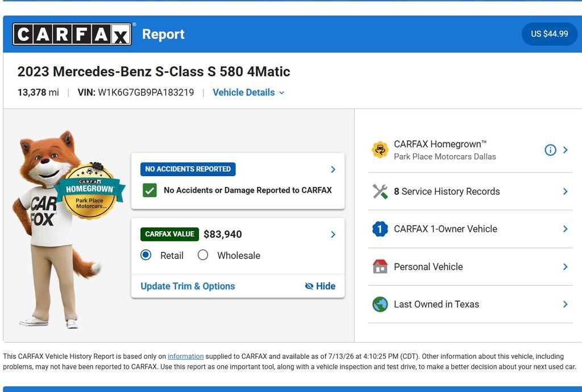The width and height of the screenshot is (582, 392).
Task: Click the Hide value link
Action: click(x=320, y=286)
